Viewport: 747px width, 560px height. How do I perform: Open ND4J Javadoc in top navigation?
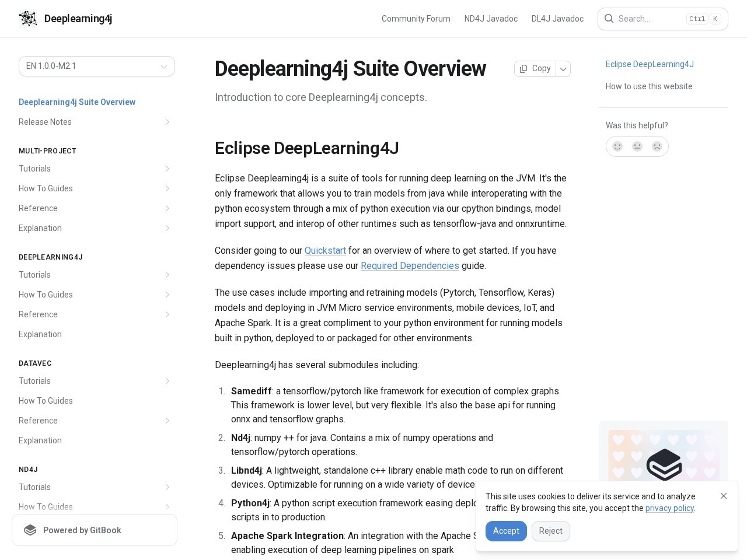click(491, 19)
